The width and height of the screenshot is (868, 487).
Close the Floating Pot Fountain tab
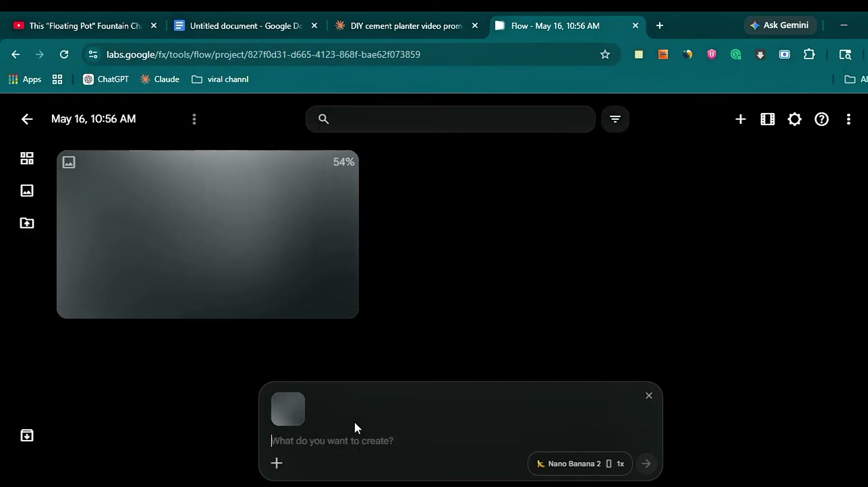point(154,26)
